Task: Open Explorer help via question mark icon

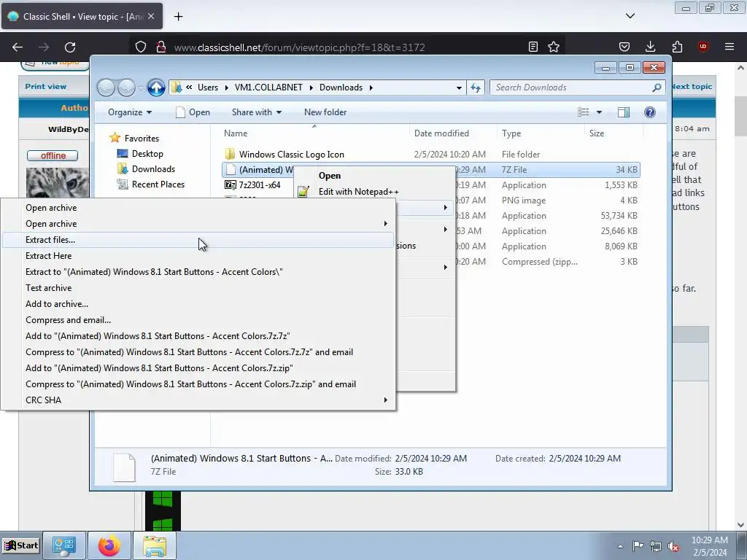Action: (x=649, y=112)
